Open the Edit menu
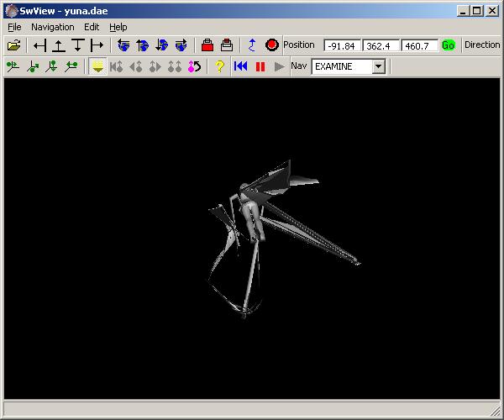The width and height of the screenshot is (504, 420). click(x=91, y=27)
